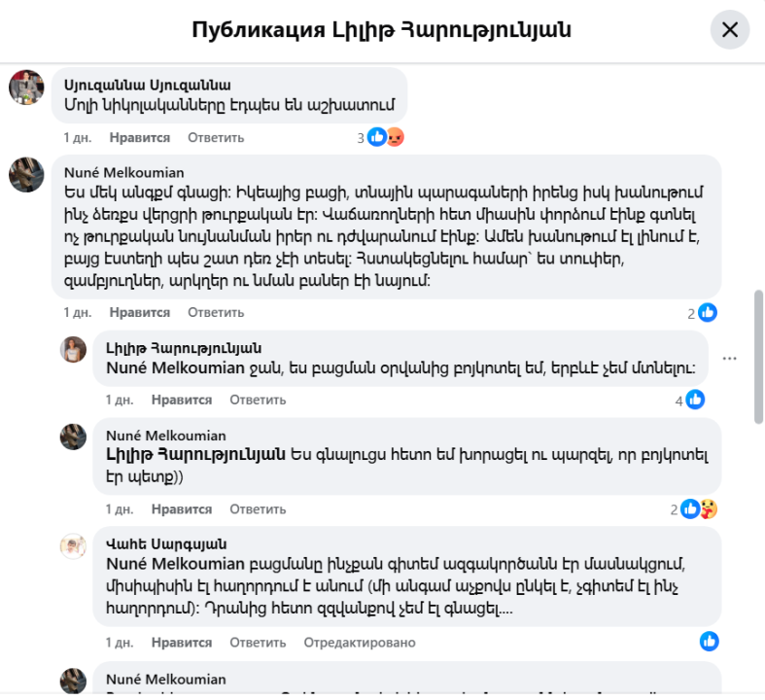Click Վահե Սարգսյան's profile avatar
This screenshot has height=700, width=765.
pyautogui.click(x=74, y=545)
